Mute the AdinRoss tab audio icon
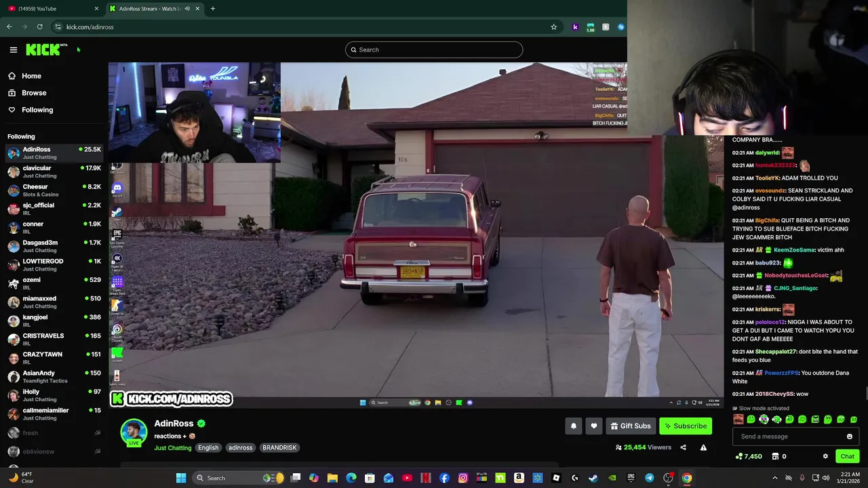The width and height of the screenshot is (868, 488). pos(187,8)
